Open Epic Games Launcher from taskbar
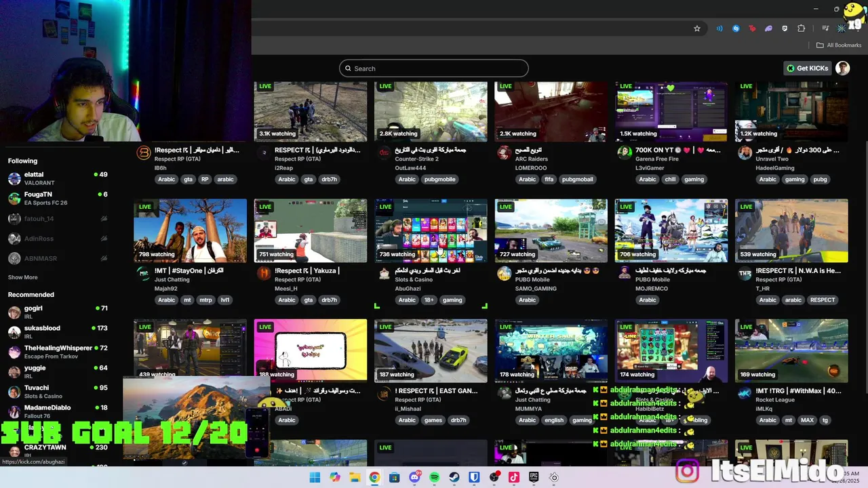Viewport: 868px width, 488px height. (x=534, y=477)
